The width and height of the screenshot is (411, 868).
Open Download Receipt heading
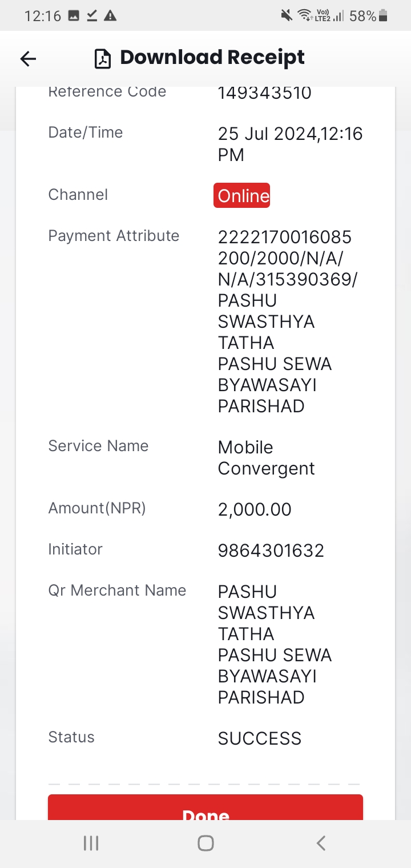[212, 58]
